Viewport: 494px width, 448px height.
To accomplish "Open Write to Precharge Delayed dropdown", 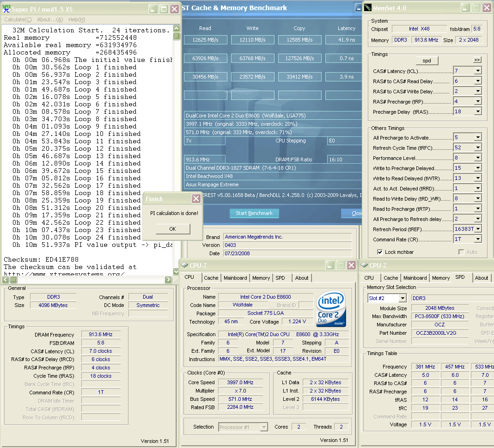I will pyautogui.click(x=478, y=168).
